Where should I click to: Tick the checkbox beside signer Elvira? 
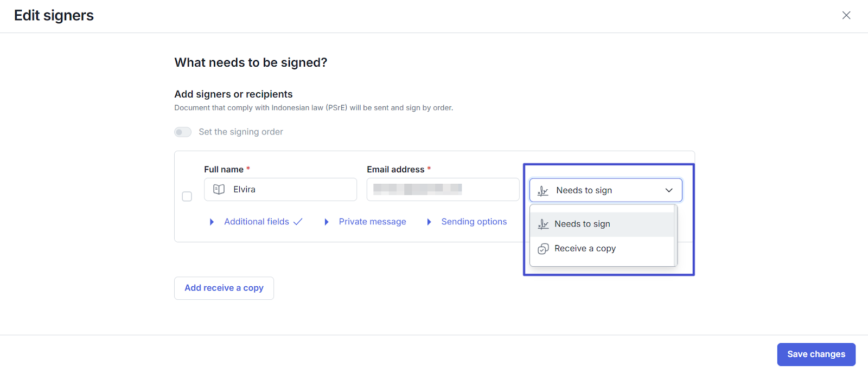pyautogui.click(x=187, y=196)
